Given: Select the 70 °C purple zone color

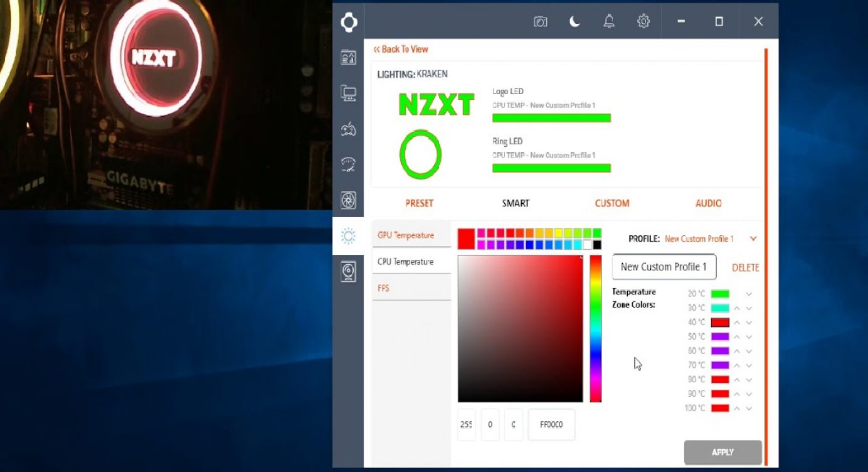Looking at the screenshot, I should pos(720,365).
